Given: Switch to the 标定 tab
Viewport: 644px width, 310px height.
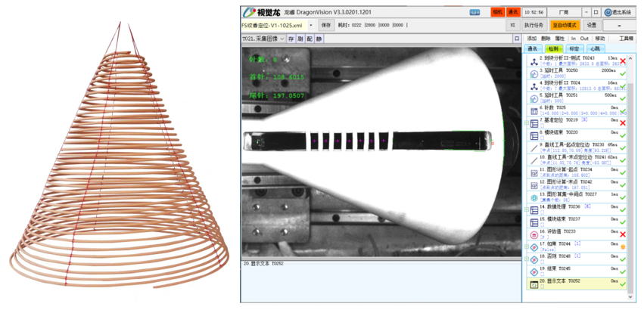Looking at the screenshot, I should [574, 49].
